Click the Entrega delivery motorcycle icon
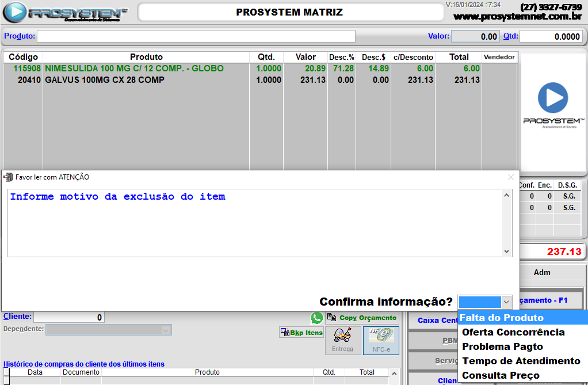The image size is (588, 385). (x=343, y=340)
